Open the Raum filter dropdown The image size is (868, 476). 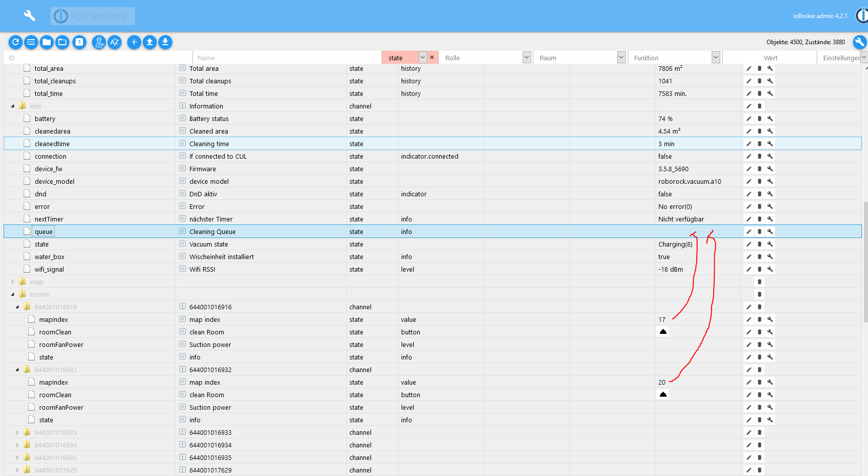(x=621, y=57)
